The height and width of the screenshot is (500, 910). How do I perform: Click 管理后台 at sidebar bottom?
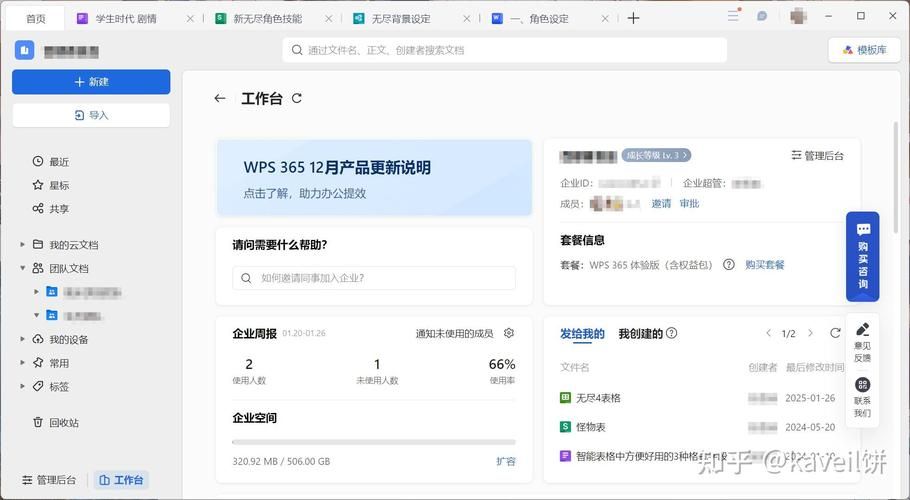tap(49, 480)
